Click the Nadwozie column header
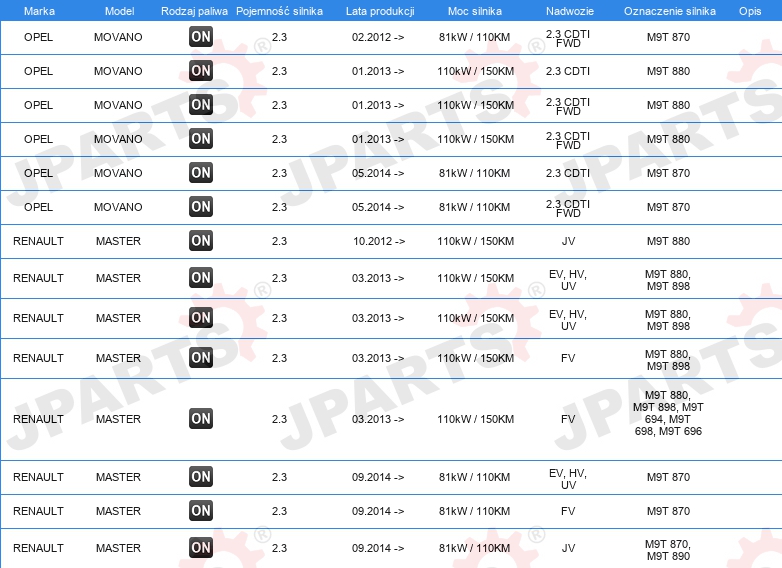 tap(570, 11)
